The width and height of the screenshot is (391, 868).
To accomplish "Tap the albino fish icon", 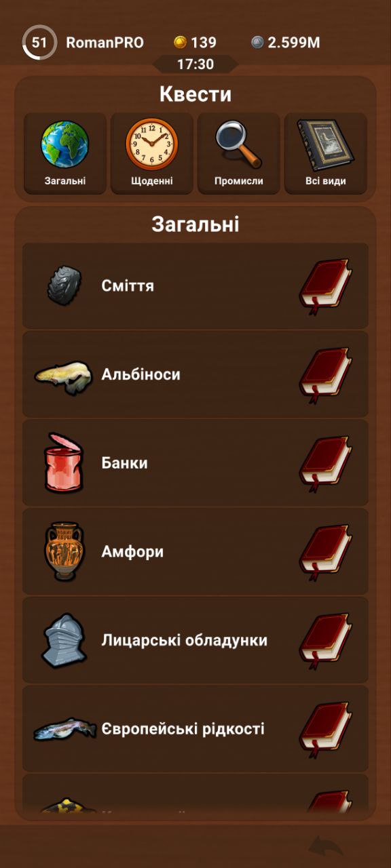I will [x=64, y=376].
